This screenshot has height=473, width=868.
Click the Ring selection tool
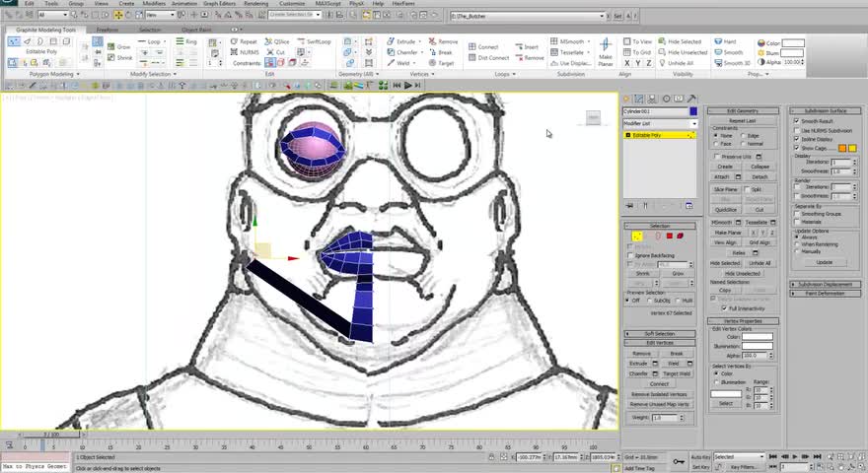[x=186, y=41]
